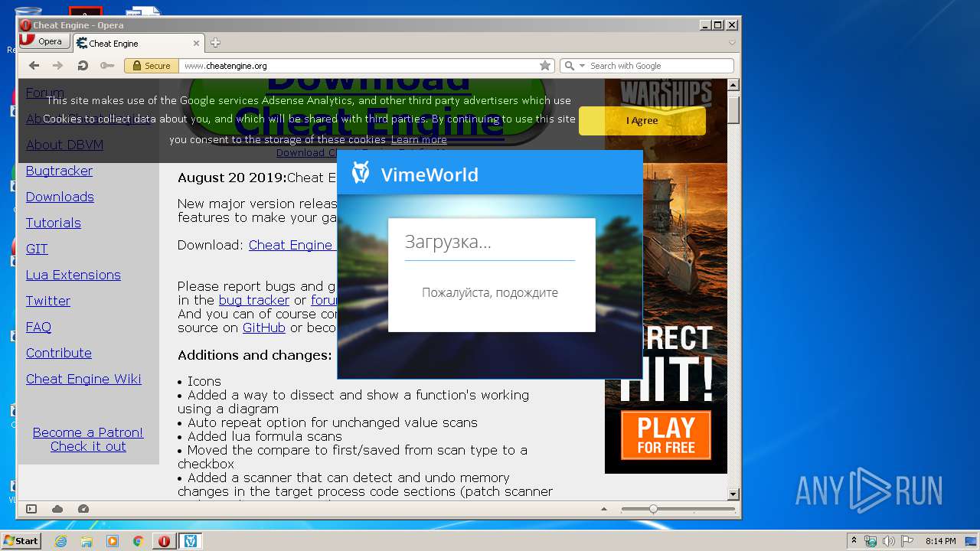Launch Google Chrome from taskbar
Viewport: 980px width, 551px height.
138,541
